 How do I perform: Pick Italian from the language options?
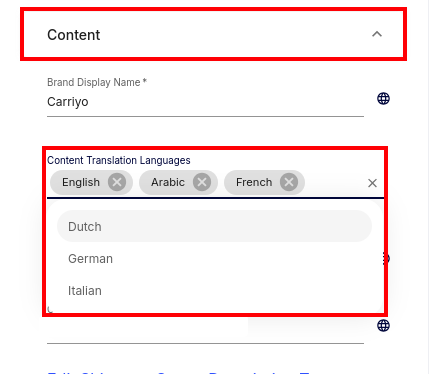point(214,291)
